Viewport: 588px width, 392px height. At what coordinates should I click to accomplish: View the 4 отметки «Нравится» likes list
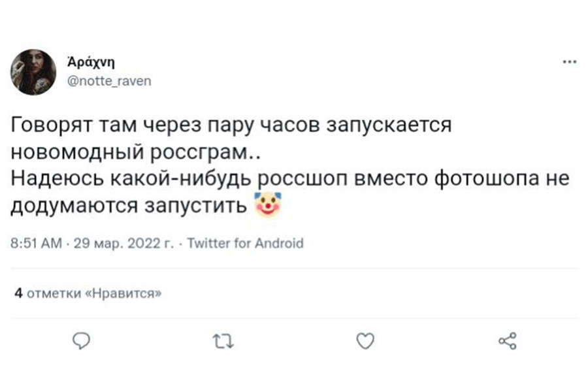click(x=88, y=294)
